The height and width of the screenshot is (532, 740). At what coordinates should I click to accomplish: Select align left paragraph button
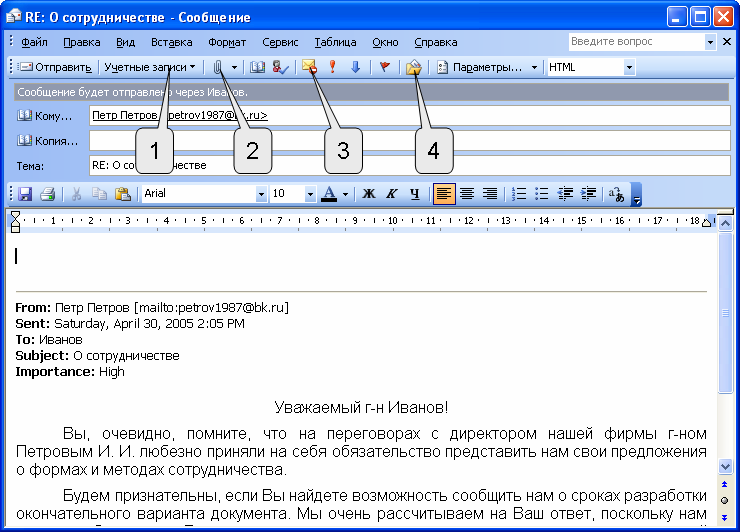click(444, 194)
